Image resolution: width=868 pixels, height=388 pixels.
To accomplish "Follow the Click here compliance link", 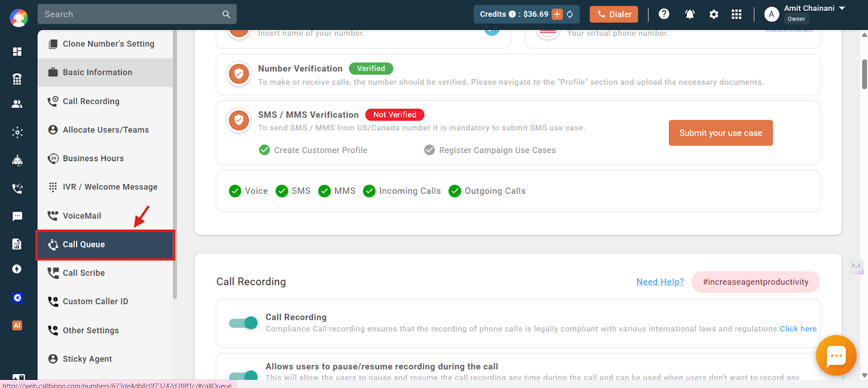I will 798,329.
